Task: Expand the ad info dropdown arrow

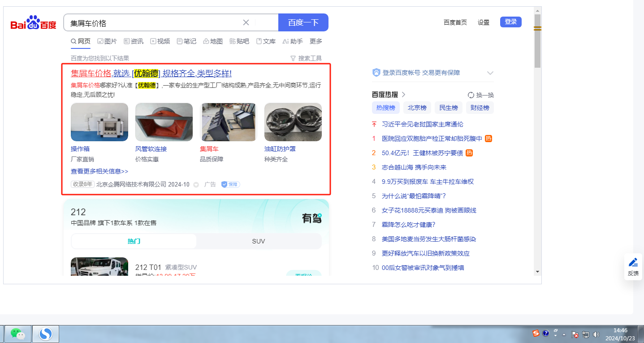Action: coord(196,185)
